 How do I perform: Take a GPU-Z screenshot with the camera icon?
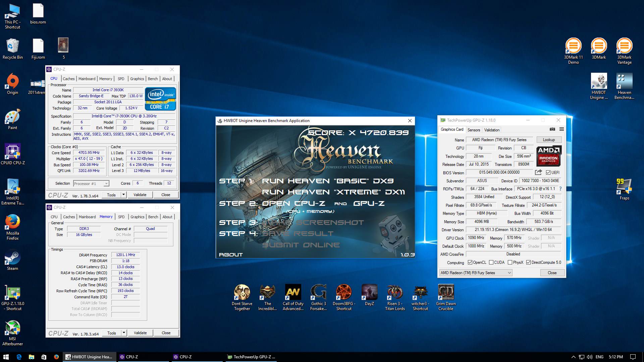point(552,129)
